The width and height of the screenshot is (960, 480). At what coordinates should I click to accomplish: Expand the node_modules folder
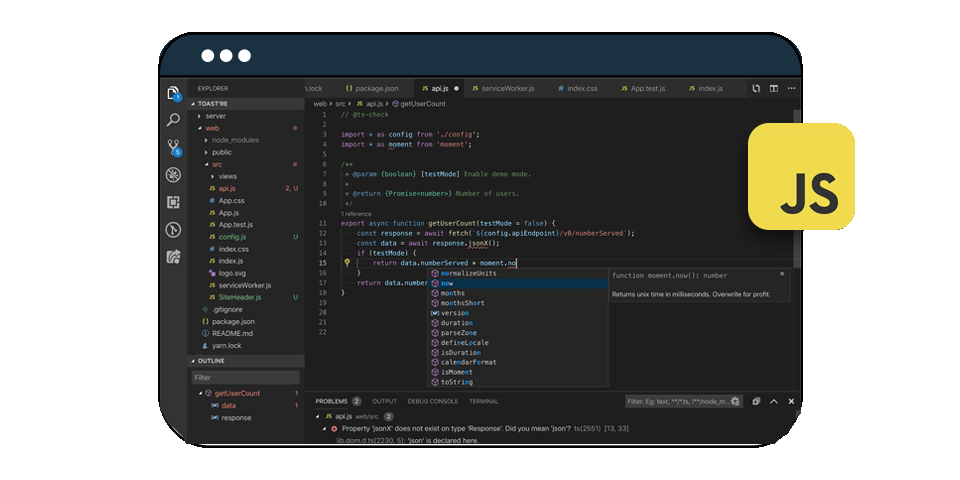click(206, 140)
